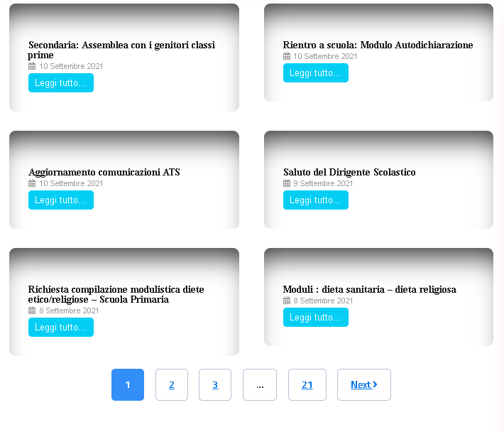Click the ellipsis pagination box
This screenshot has width=504, height=432.
[260, 384]
